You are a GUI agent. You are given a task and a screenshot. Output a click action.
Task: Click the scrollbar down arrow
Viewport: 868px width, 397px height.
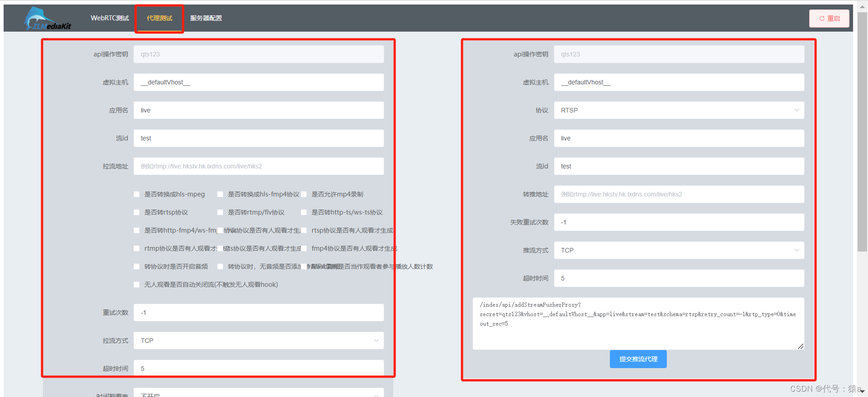[x=862, y=392]
